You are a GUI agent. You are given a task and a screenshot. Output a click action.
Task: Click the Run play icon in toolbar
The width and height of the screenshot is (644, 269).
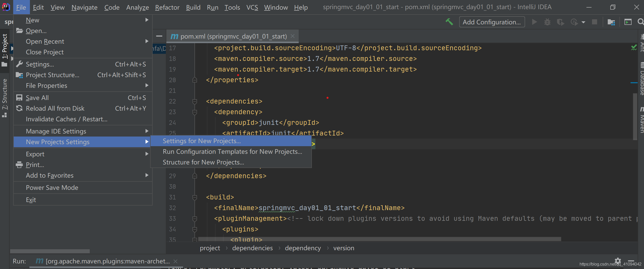(534, 22)
